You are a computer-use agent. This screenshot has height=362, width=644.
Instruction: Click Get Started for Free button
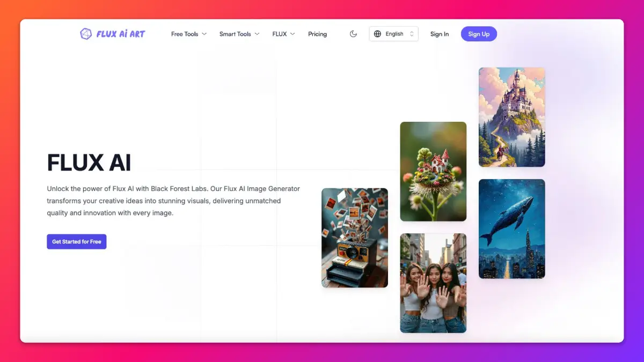[77, 241]
